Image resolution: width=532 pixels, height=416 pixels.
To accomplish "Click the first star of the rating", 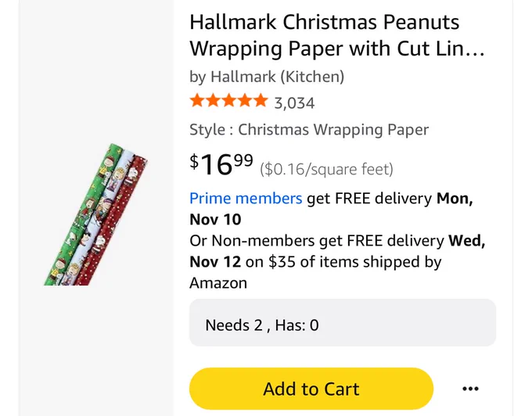I will 197,102.
